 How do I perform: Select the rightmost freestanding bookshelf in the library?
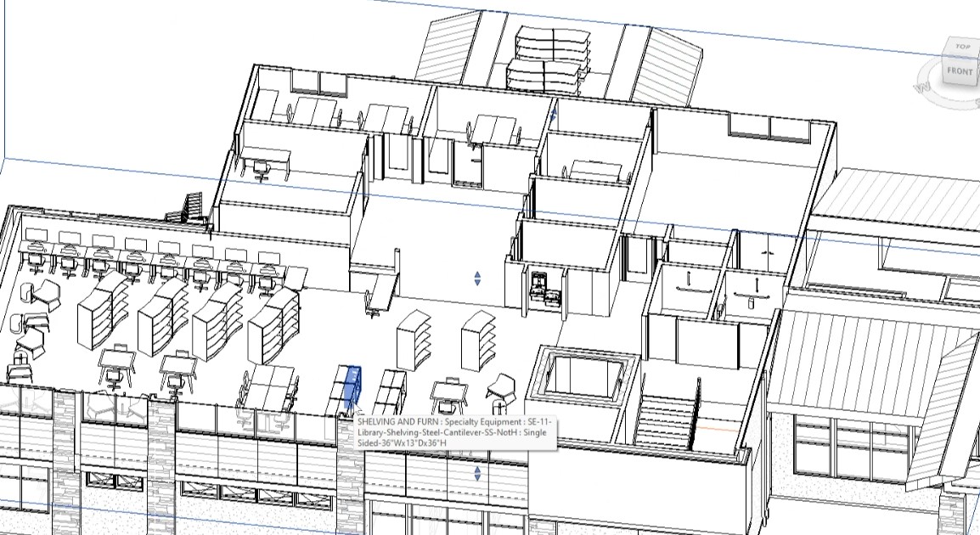[478, 337]
